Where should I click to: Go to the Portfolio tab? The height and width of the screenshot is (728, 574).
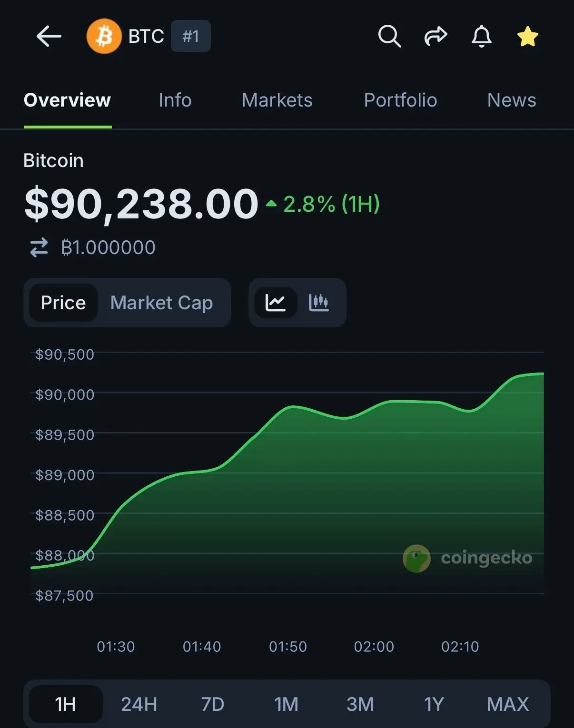click(x=400, y=100)
